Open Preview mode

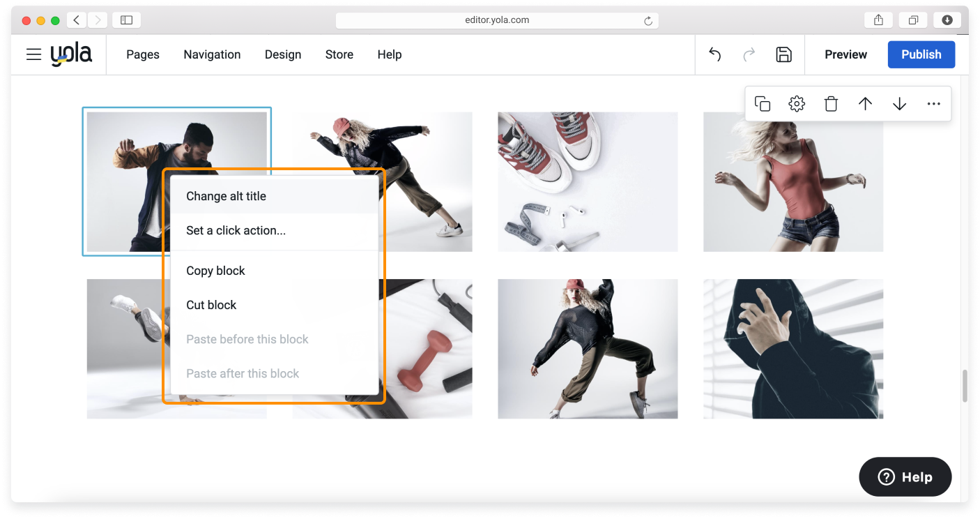[x=845, y=54]
